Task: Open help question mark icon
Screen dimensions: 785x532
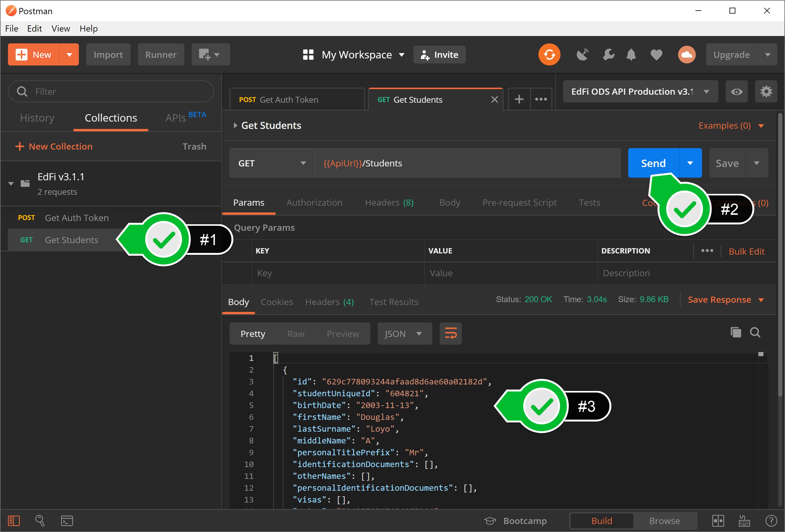Action: (771, 520)
